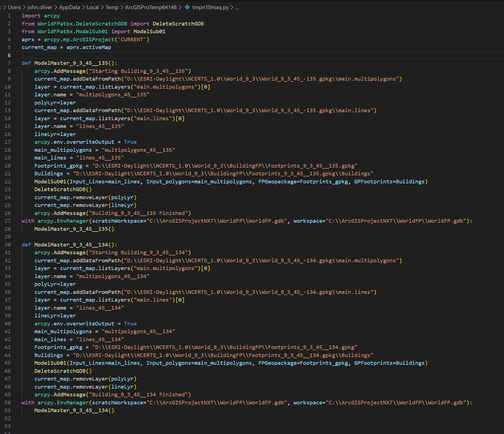
Task: Open the "john.oliver" breadcrumb entry
Action: [40, 7]
